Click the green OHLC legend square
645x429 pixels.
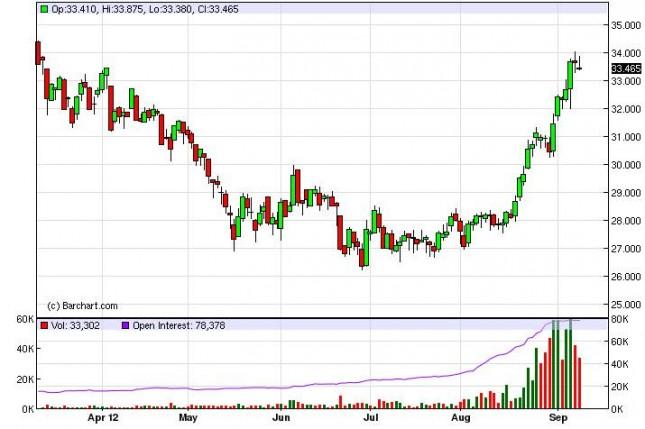(44, 9)
